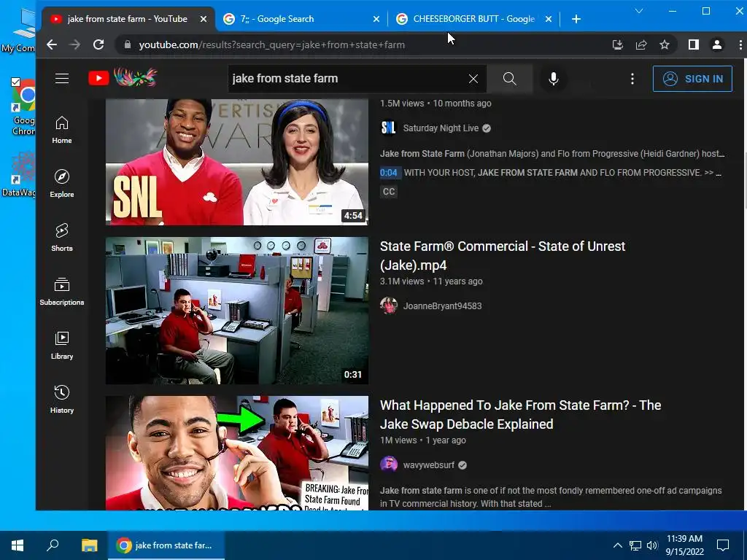Image resolution: width=747 pixels, height=560 pixels.
Task: Open the volume control in tray
Action: coord(652,545)
